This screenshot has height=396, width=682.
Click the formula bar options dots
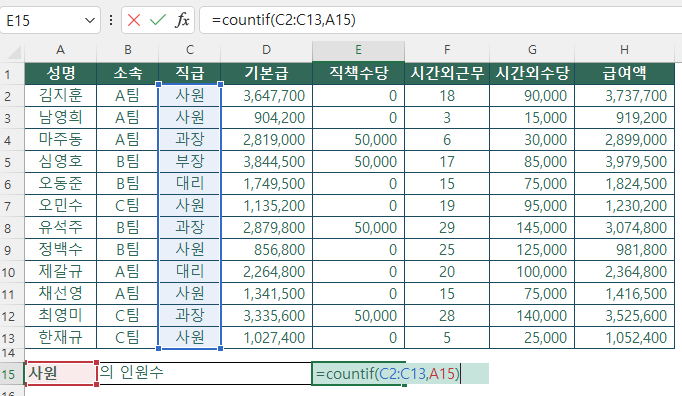click(x=111, y=20)
